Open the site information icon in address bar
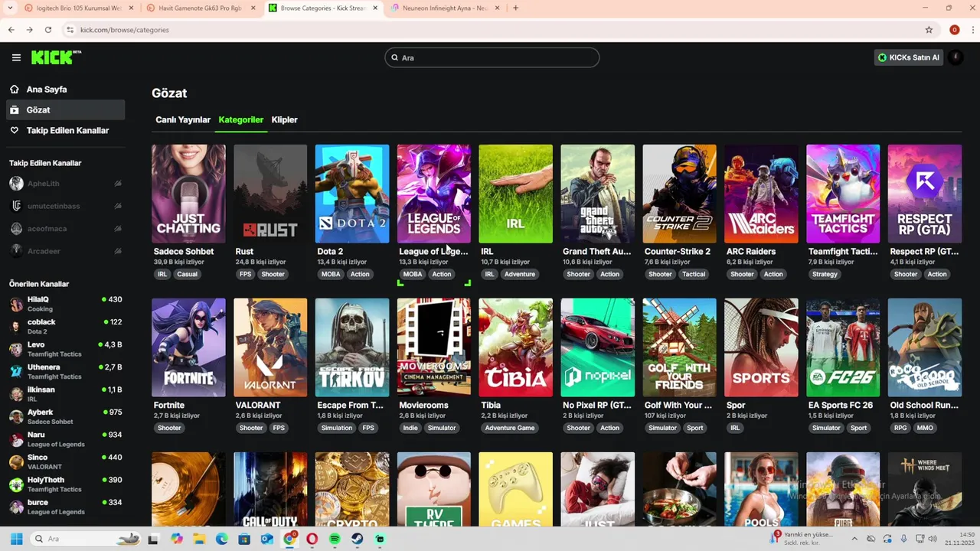Viewport: 980px width, 551px height. click(x=70, y=30)
